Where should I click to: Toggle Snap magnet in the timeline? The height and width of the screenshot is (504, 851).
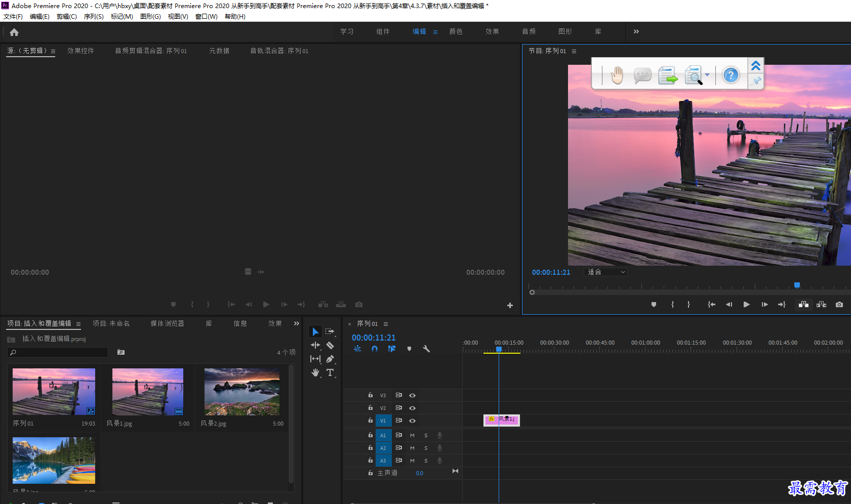[374, 349]
